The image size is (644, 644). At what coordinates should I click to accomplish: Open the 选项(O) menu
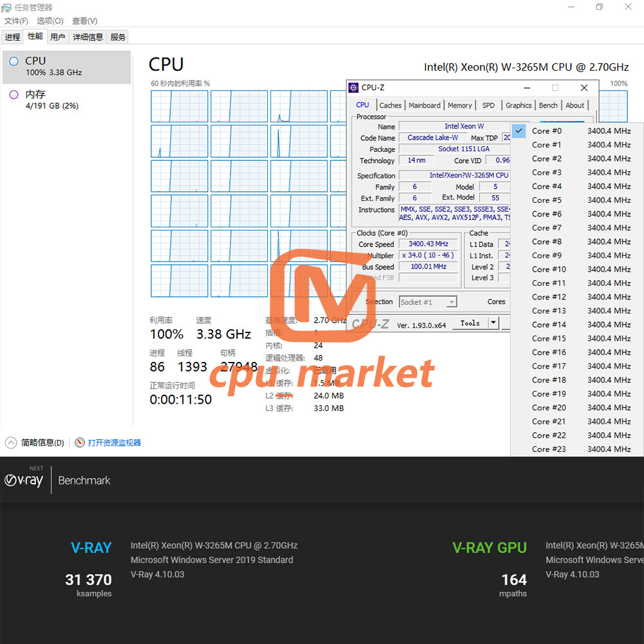50,21
